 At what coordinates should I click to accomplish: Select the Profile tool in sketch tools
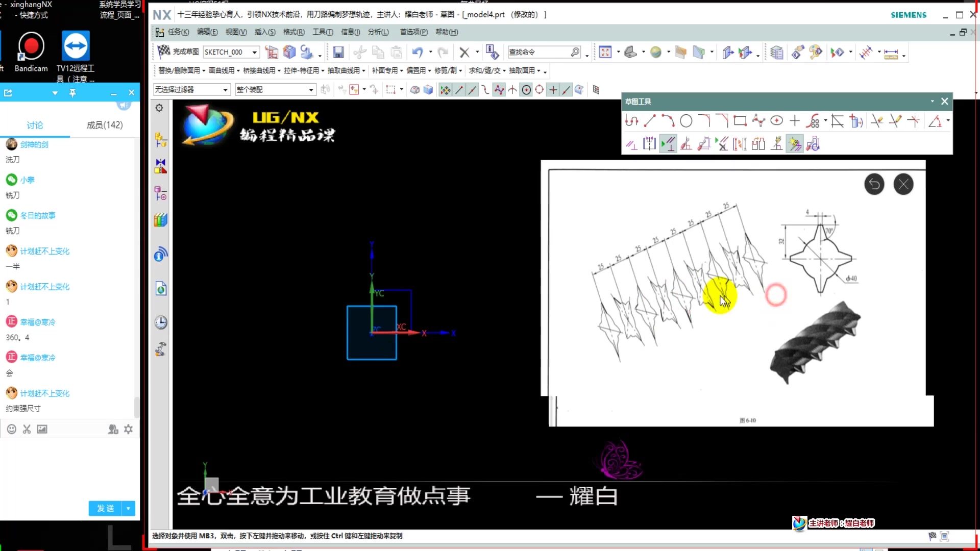[631, 120]
